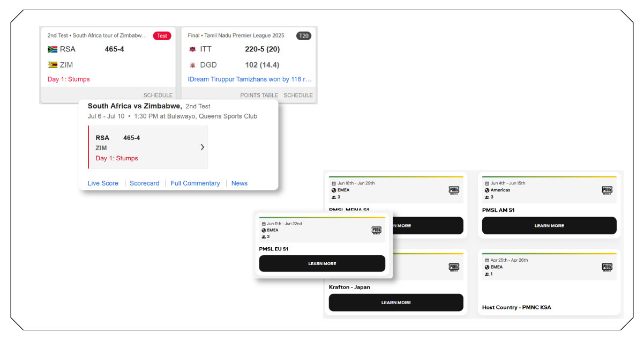Click the ITT team logo
Screen dimensions: 644x340
coord(192,49)
